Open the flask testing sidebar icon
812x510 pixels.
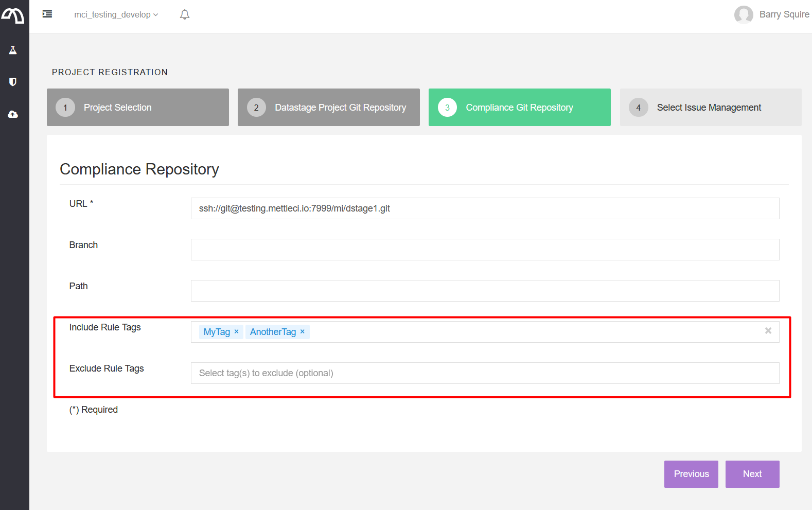pos(13,50)
